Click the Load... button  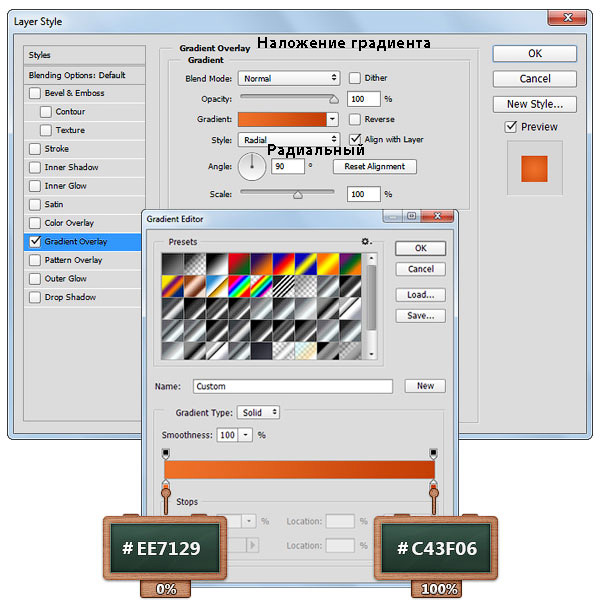coord(421,295)
